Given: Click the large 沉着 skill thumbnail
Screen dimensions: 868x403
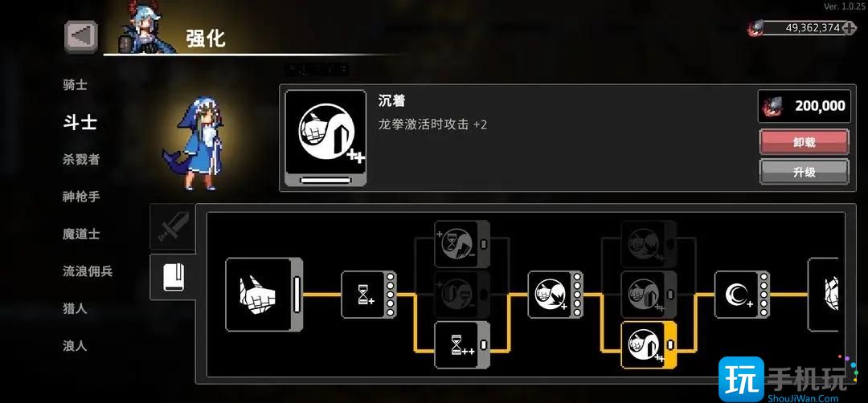Looking at the screenshot, I should coord(325,137).
